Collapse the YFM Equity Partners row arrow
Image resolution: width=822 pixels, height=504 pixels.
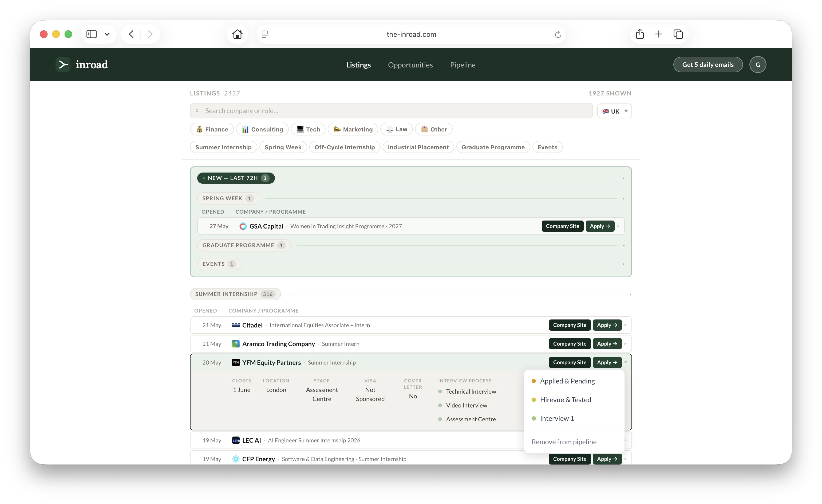(626, 362)
